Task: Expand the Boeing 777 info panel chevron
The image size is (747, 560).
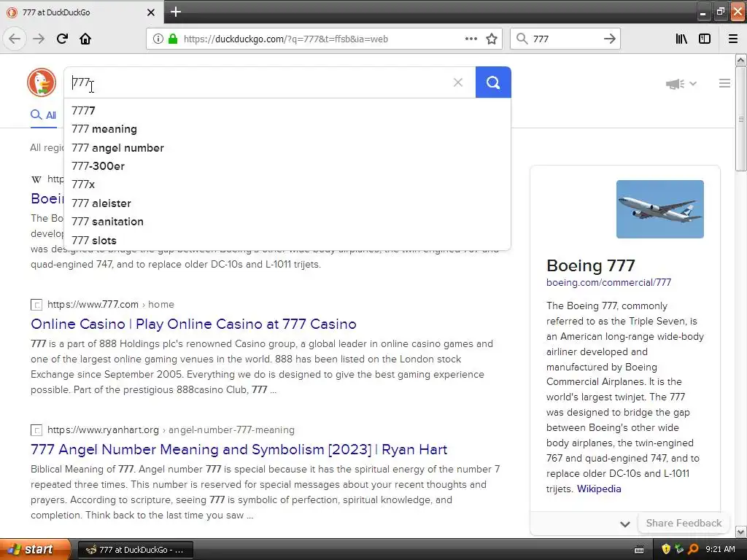Action: pyautogui.click(x=625, y=524)
